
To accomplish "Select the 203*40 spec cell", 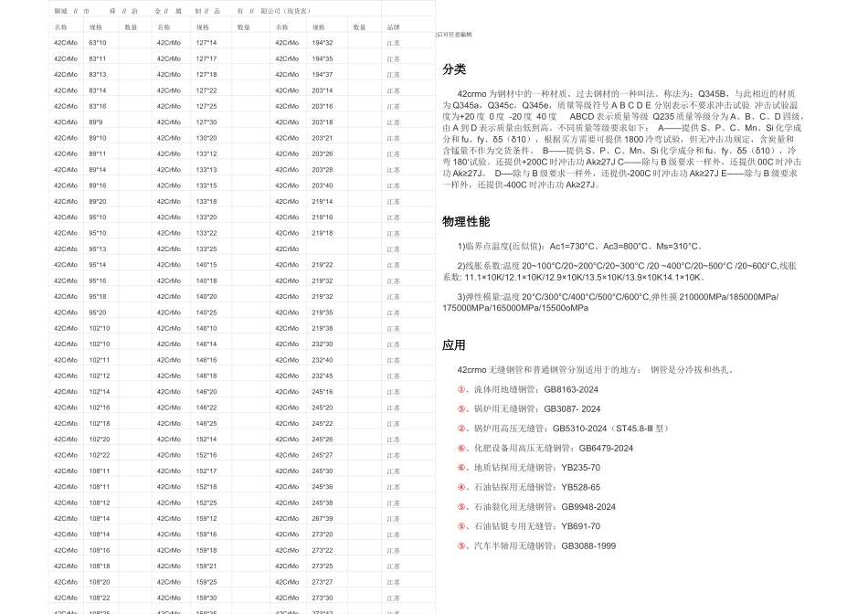I will coord(323,185).
